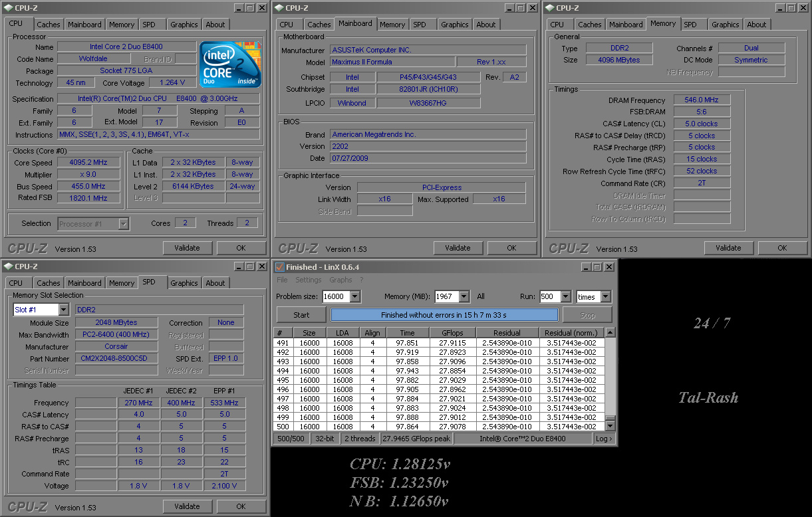Select result row 491 in LinX

pos(439,343)
